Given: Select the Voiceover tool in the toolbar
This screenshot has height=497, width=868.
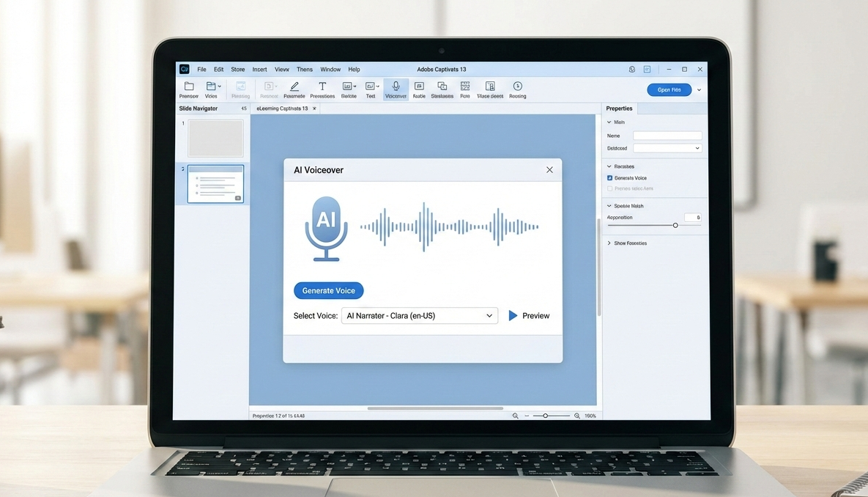Looking at the screenshot, I should pyautogui.click(x=396, y=89).
